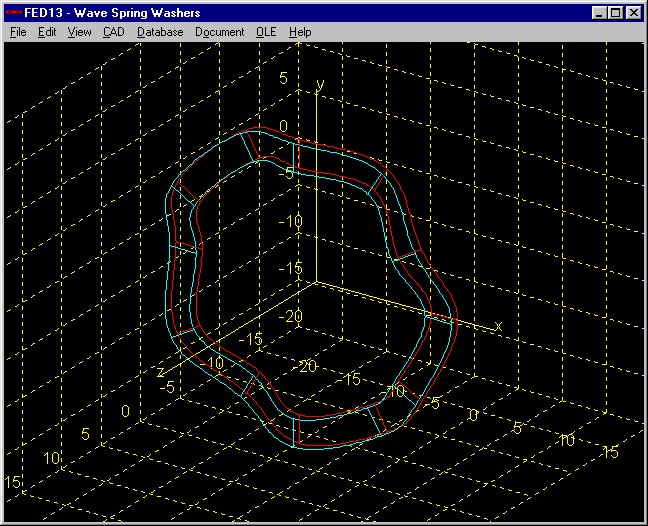
Task: Click the 15 grid label in bottom-left corner
Action: pos(13,482)
